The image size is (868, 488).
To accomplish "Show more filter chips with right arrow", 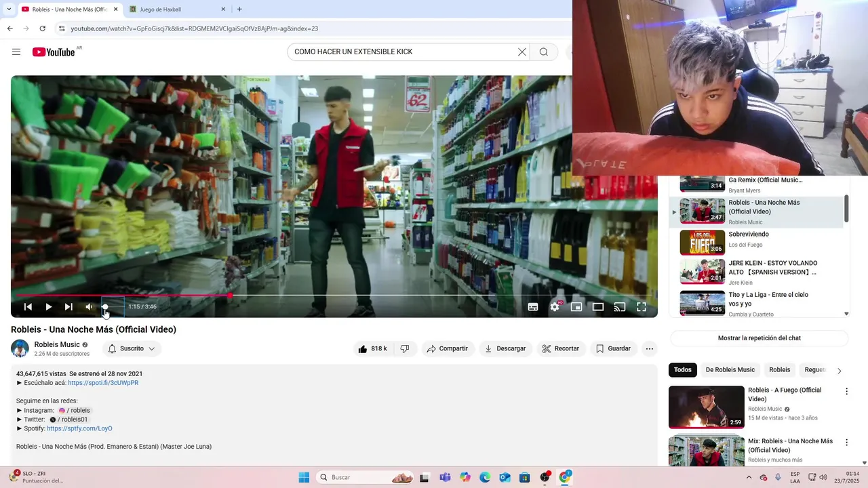I will click(839, 371).
